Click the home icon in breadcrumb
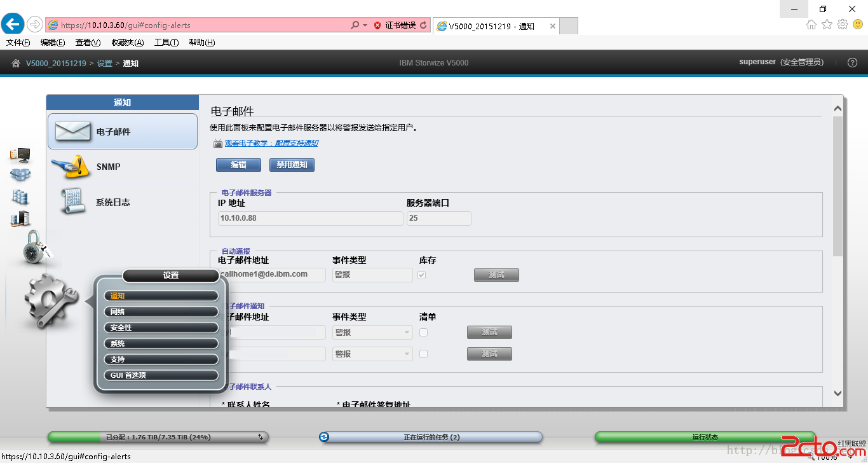Screen dimensions: 868x463 [16, 63]
